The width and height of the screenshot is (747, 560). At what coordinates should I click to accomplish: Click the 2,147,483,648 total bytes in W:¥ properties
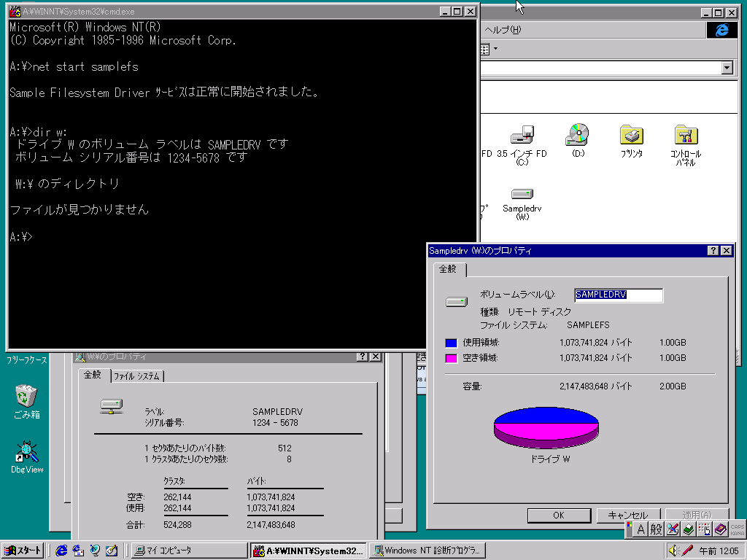click(271, 525)
